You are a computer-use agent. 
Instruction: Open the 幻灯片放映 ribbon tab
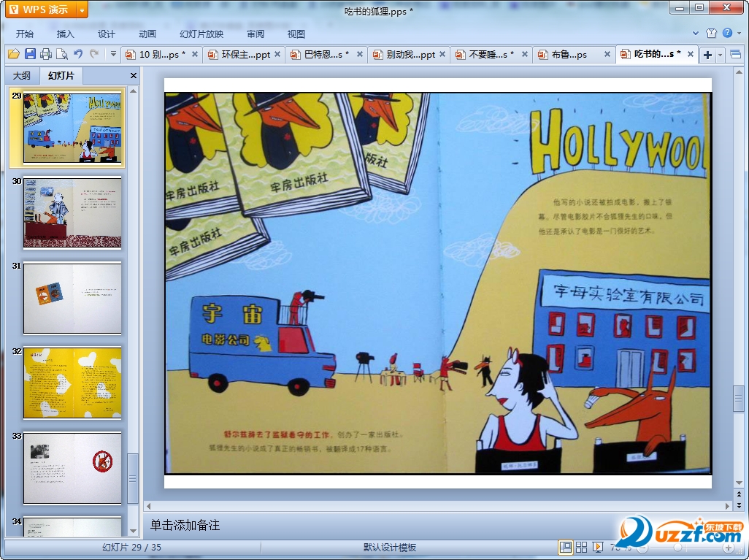pos(201,34)
